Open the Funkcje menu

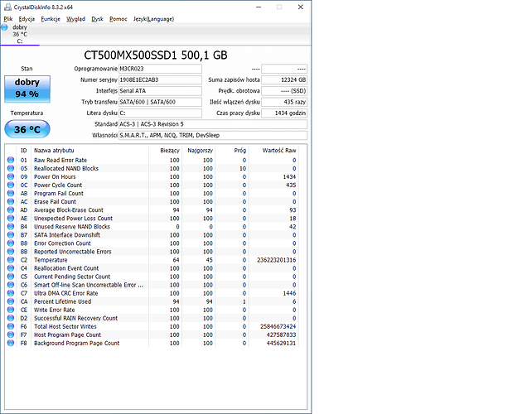click(51, 19)
